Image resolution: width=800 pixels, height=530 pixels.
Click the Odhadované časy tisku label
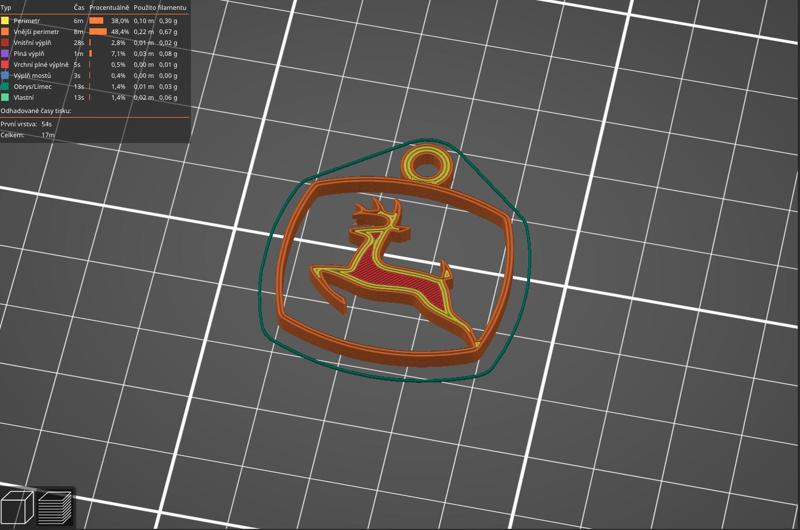36,111
